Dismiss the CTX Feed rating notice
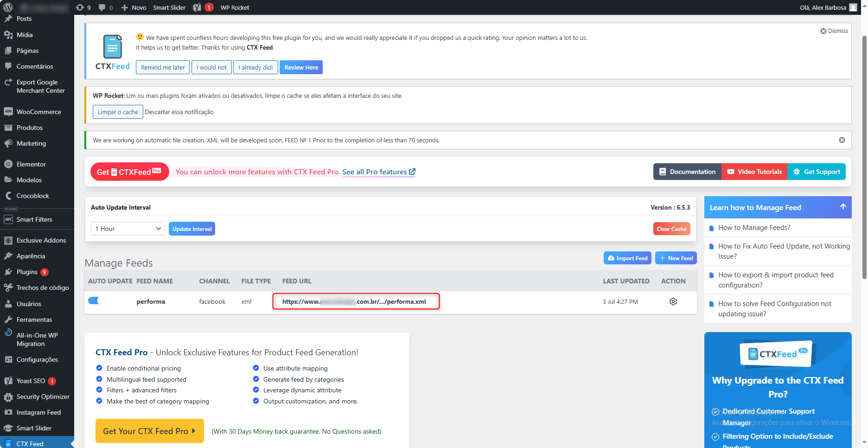 coord(834,31)
